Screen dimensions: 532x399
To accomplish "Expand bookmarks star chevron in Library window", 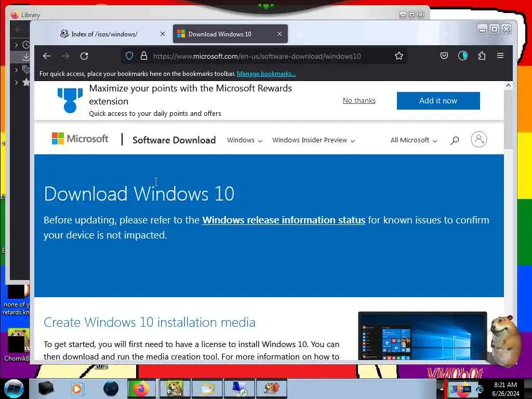I will tap(16, 82).
